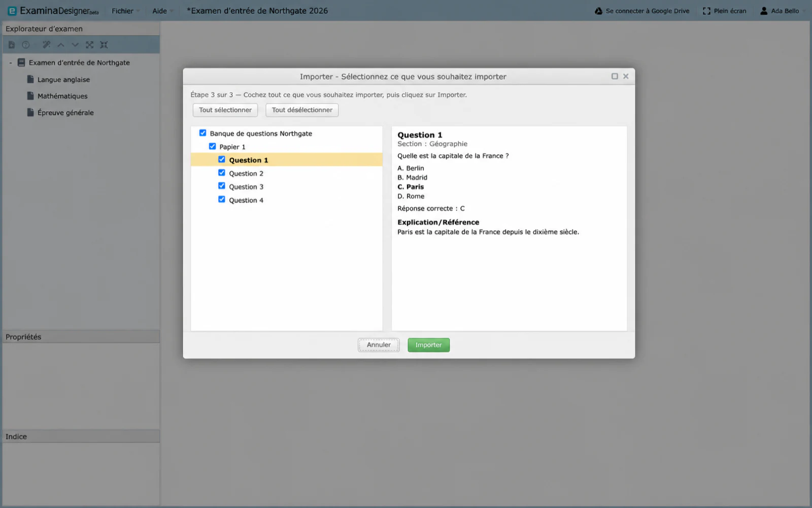Screen dimensions: 812x508
Task: Click the page icon beside Langue anglaise
Action: [x=30, y=79]
